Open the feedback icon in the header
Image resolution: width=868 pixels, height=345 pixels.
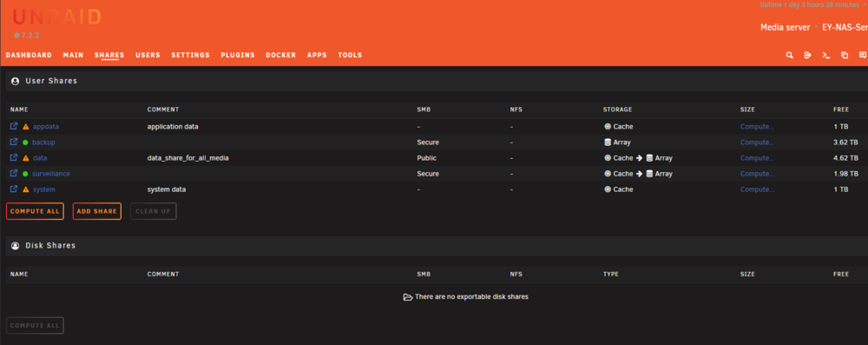(863, 56)
